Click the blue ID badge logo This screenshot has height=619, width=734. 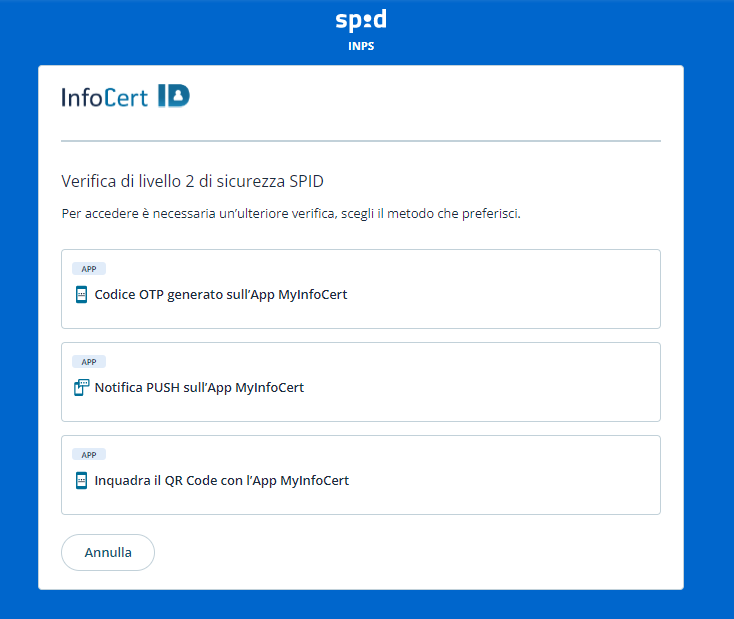(173, 96)
